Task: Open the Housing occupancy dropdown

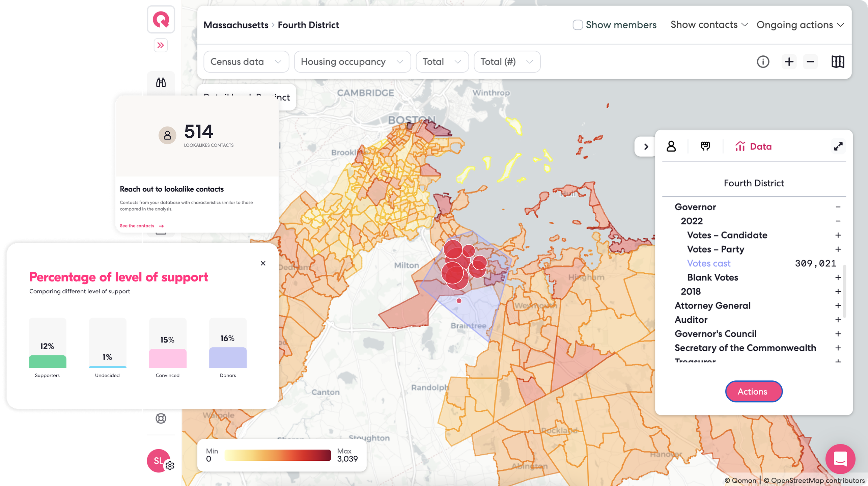Action: coord(352,62)
